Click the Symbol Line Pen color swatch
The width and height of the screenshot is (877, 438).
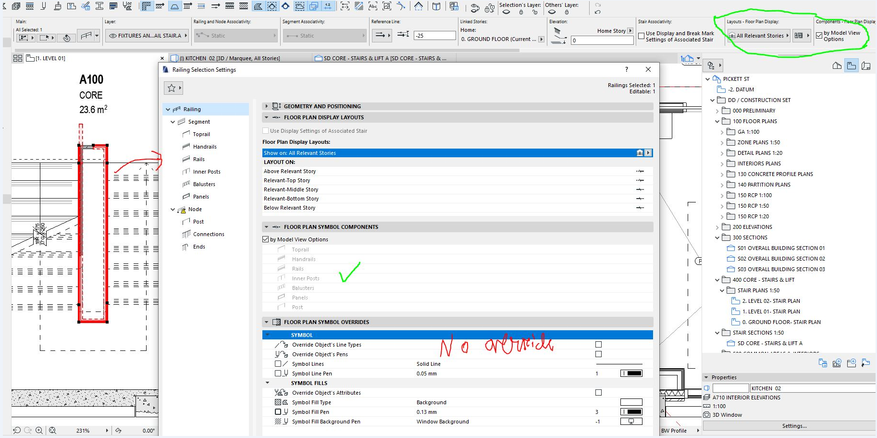pos(631,373)
